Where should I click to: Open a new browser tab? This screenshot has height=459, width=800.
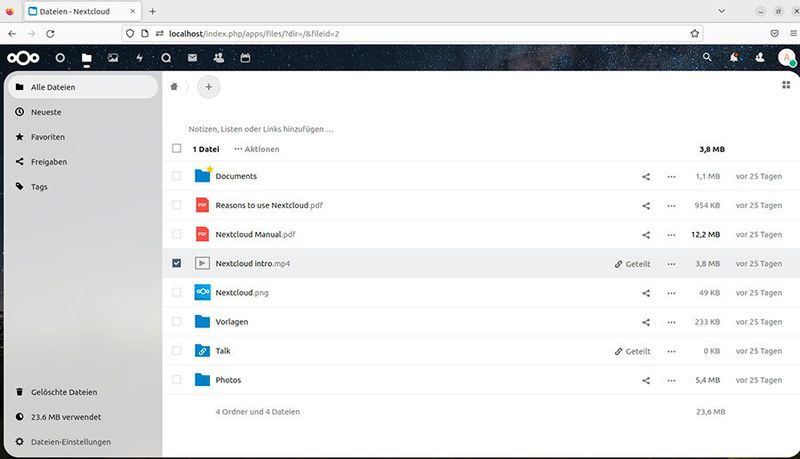pyautogui.click(x=153, y=11)
